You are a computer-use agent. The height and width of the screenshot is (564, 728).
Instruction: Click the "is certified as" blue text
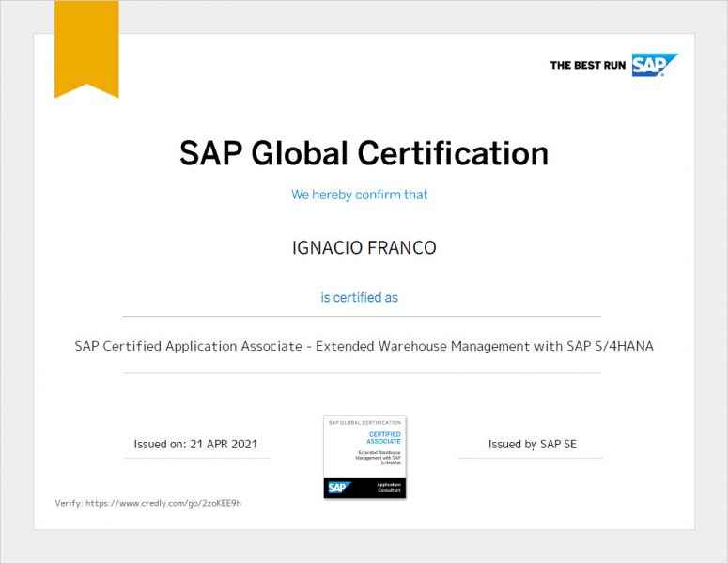359,297
